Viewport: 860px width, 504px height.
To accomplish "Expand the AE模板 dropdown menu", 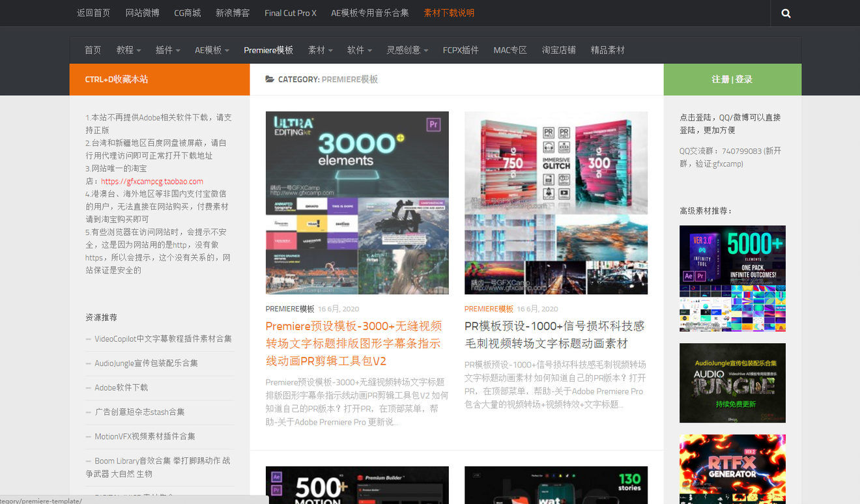I will click(212, 50).
